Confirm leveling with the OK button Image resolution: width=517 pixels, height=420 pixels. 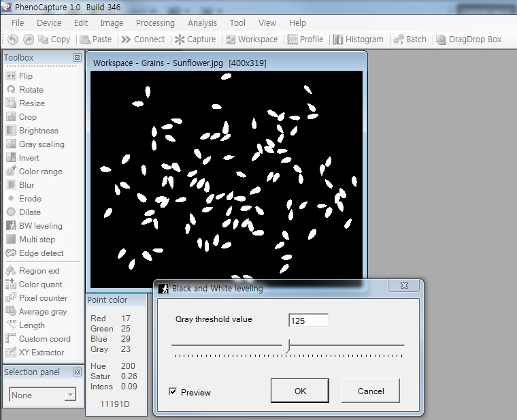[x=300, y=391]
